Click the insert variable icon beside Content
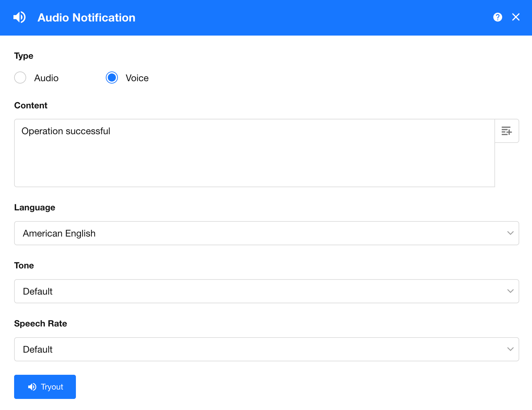The width and height of the screenshot is (532, 410). pyautogui.click(x=506, y=131)
